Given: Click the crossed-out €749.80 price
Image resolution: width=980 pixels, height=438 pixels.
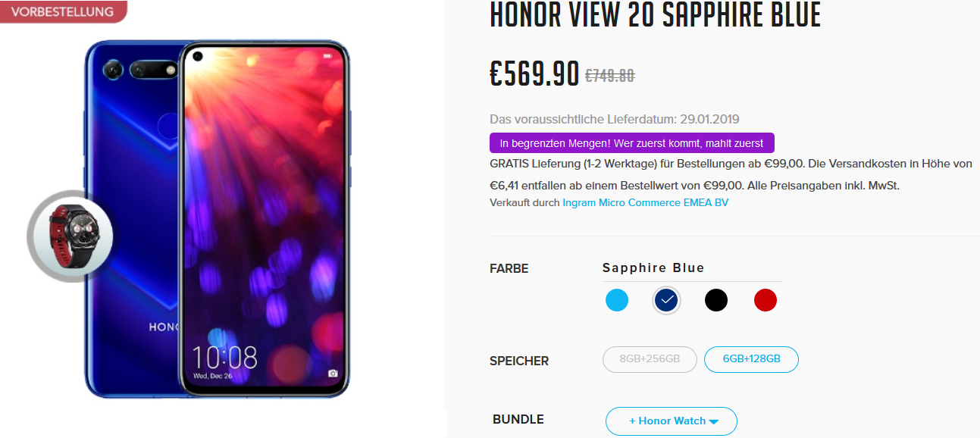Looking at the screenshot, I should 609,76.
